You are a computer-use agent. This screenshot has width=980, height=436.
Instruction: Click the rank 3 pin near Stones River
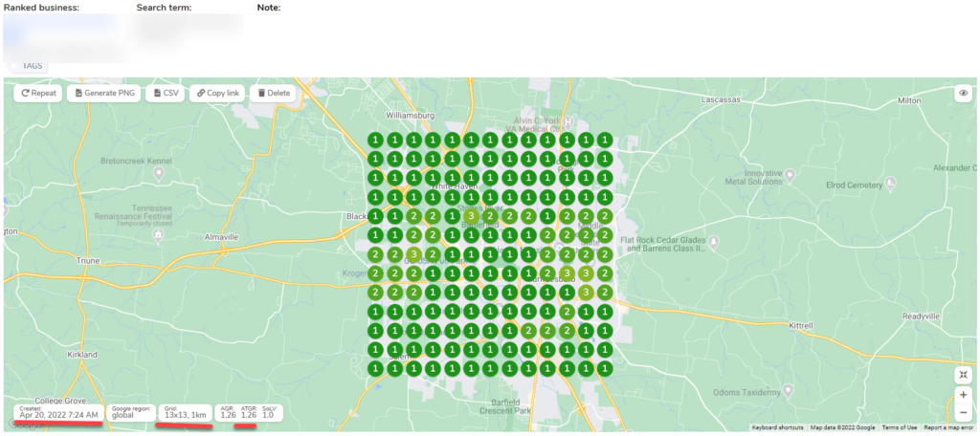[x=471, y=216]
